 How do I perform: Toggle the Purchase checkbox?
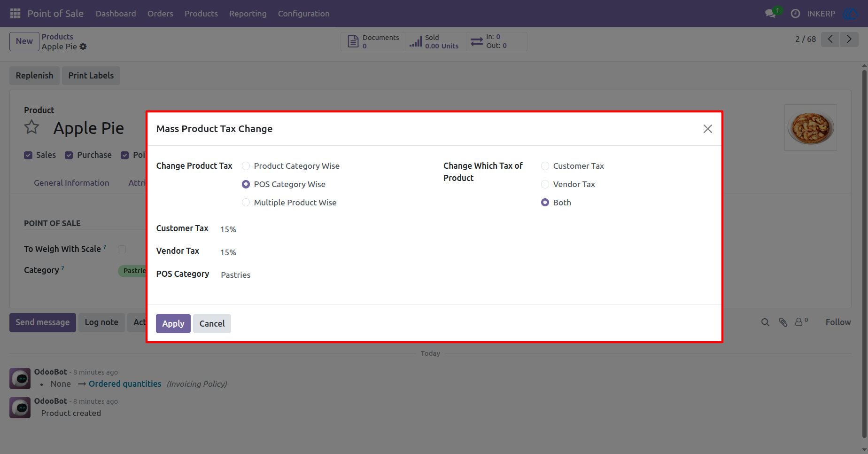[x=69, y=156]
